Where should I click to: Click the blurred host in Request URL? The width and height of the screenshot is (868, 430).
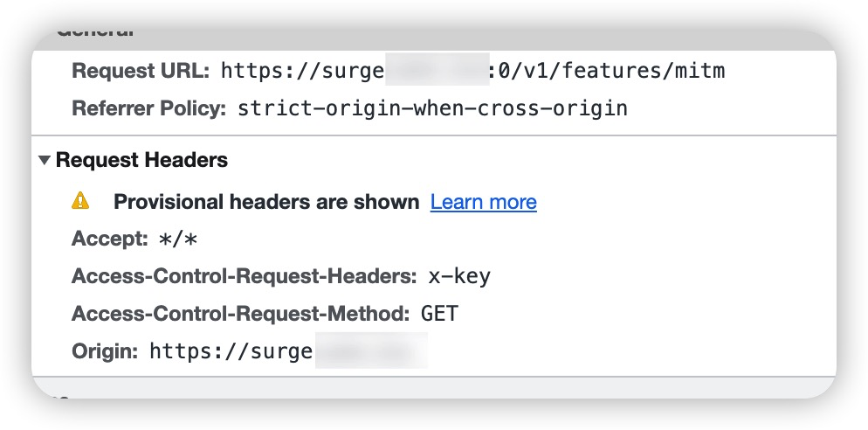pos(437,69)
